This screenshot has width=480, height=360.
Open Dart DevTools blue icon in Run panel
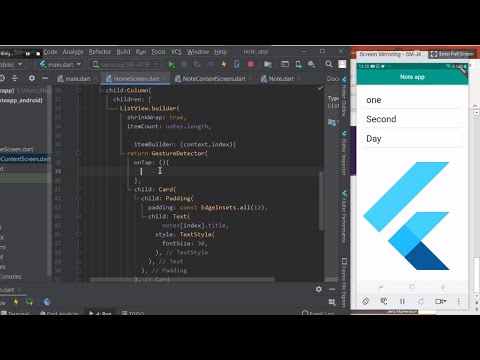[47, 302]
